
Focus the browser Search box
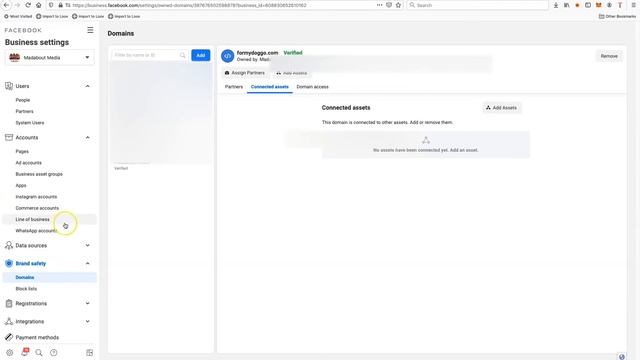[x=478, y=5]
